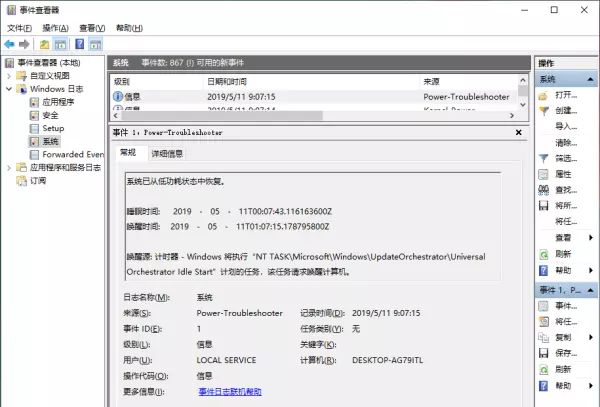Click the Back arrow toolbar icon
Screen dimensions: 600x407
pyautogui.click(x=10, y=44)
